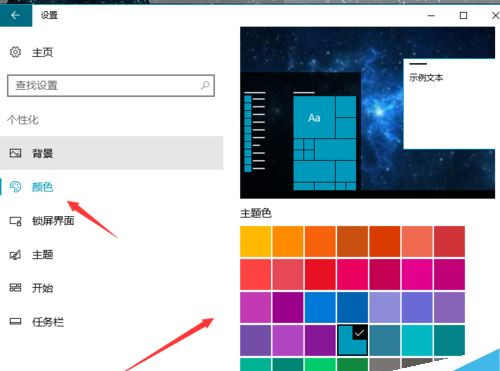Select the coral salmon swatch in top row
Screen dimensions: 500x371
click(x=417, y=242)
